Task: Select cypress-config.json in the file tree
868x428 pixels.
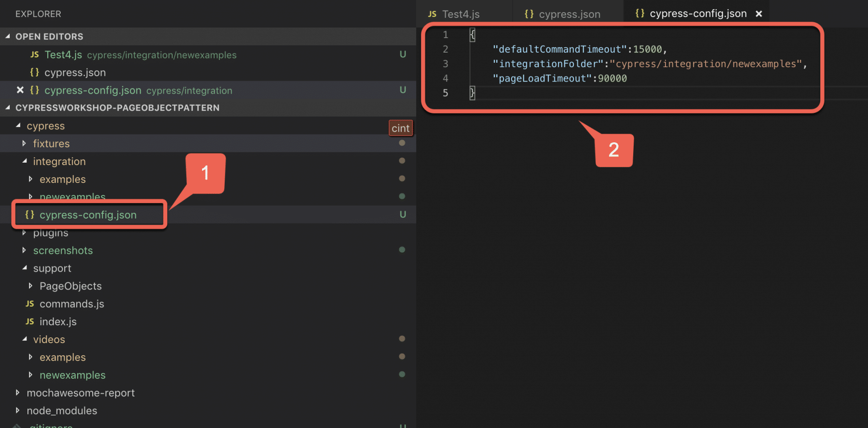Action: tap(208, 215)
